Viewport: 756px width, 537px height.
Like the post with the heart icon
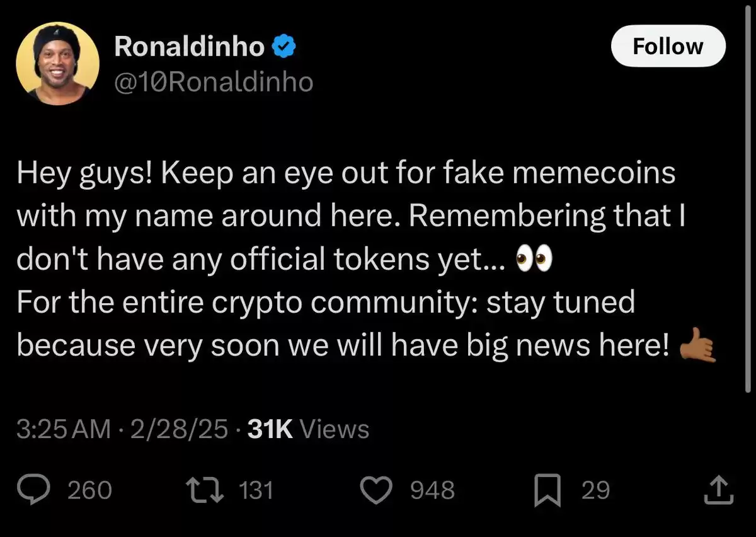coord(379,490)
